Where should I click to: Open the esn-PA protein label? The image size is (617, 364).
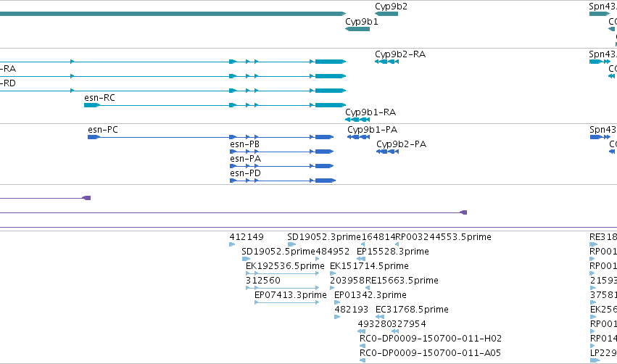[x=246, y=159]
